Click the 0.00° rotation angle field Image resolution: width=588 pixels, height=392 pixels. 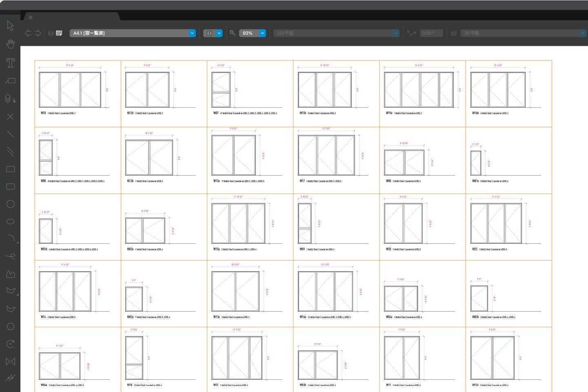(431, 33)
